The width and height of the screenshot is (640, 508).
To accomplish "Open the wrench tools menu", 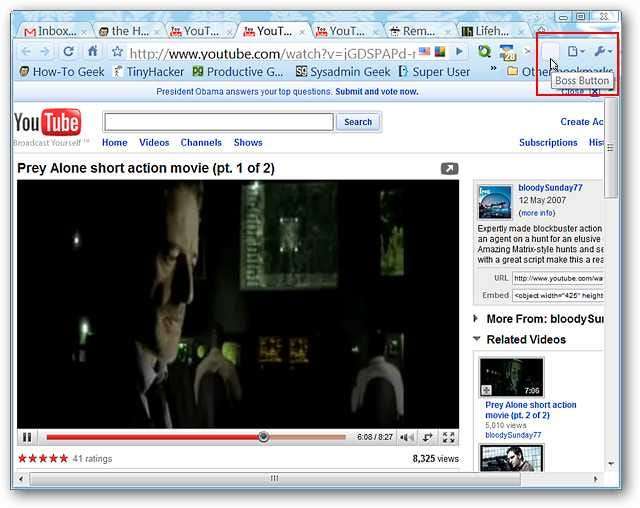I will pyautogui.click(x=603, y=51).
